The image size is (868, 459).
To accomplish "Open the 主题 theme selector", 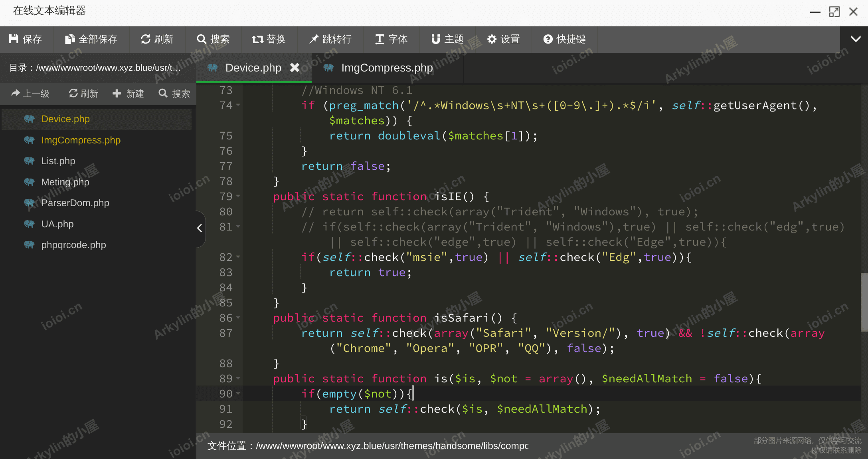I will [x=447, y=39].
